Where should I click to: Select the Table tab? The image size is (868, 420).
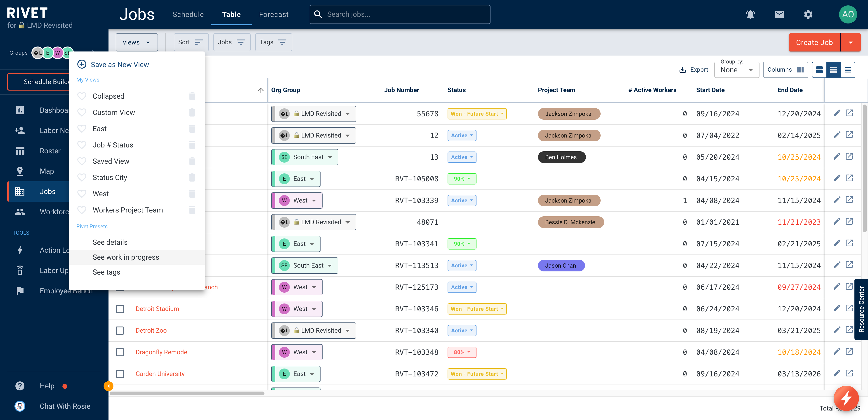231,14
